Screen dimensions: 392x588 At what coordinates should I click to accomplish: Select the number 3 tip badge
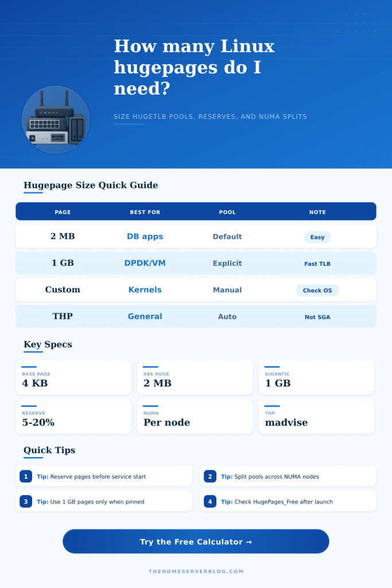26,501
